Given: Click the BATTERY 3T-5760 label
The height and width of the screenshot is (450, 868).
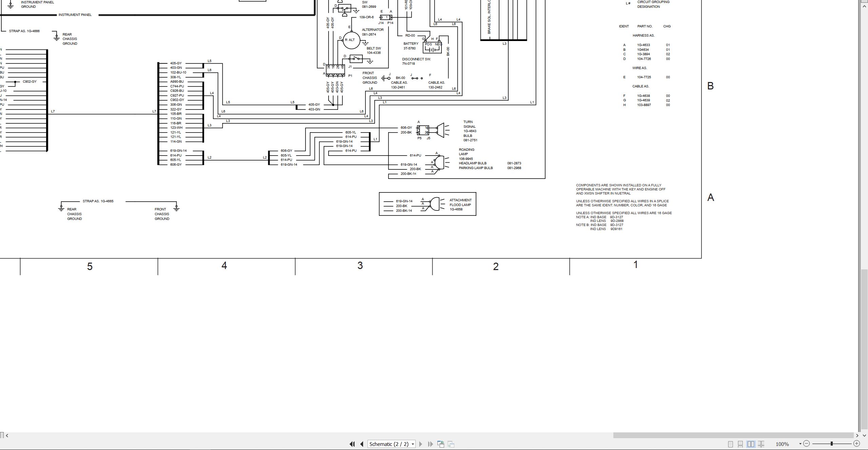Looking at the screenshot, I should coord(411,46).
